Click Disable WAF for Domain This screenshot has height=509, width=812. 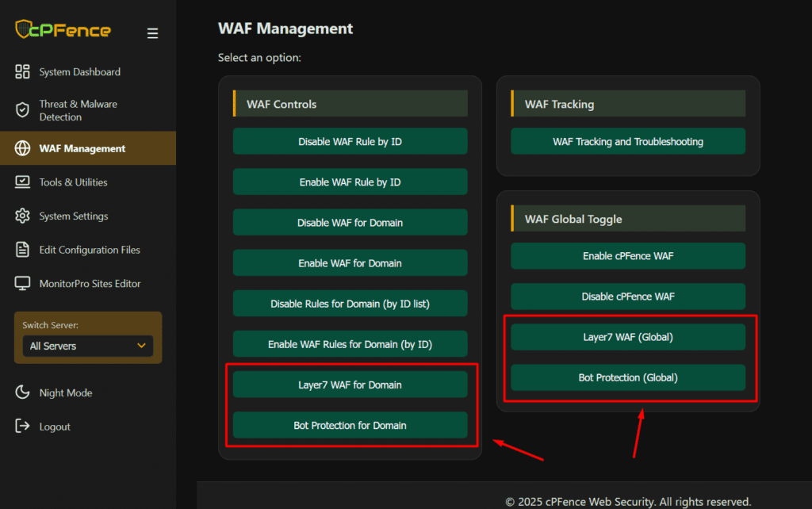pos(350,222)
